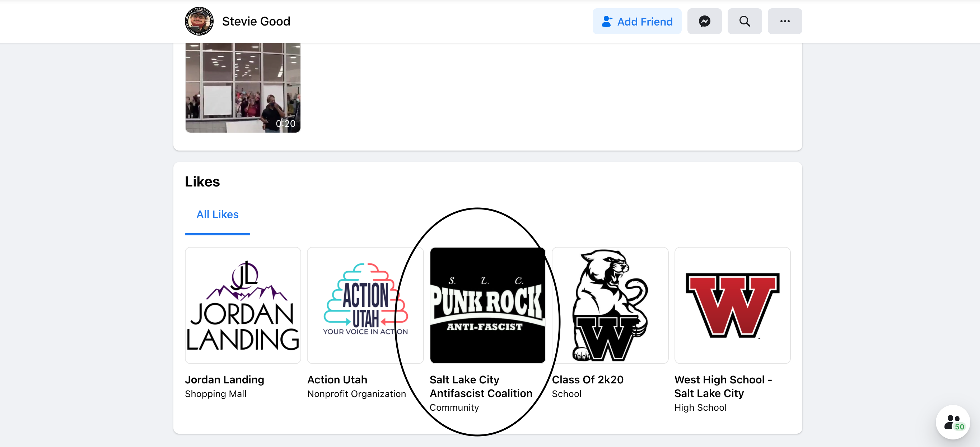The width and height of the screenshot is (980, 447).
Task: Open the three-dots more options menu
Action: pos(784,21)
